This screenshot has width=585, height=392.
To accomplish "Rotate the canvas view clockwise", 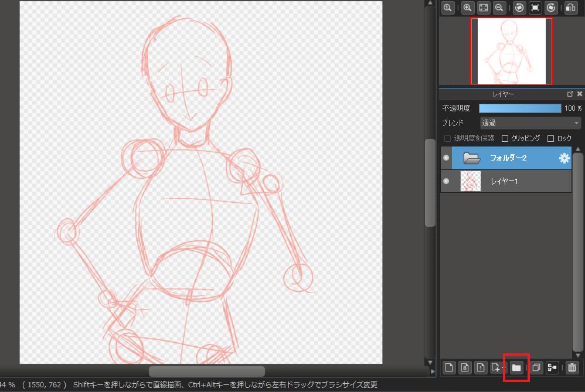I will pyautogui.click(x=551, y=8).
